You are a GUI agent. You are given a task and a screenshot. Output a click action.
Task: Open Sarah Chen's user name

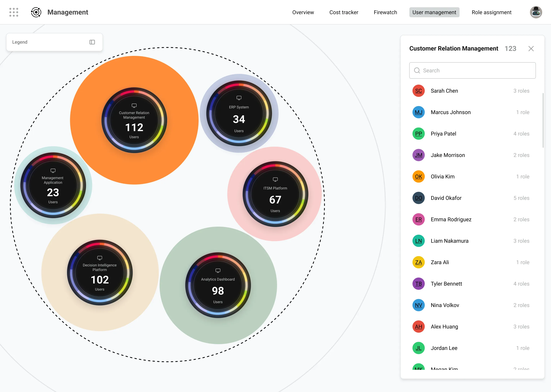tap(444, 91)
